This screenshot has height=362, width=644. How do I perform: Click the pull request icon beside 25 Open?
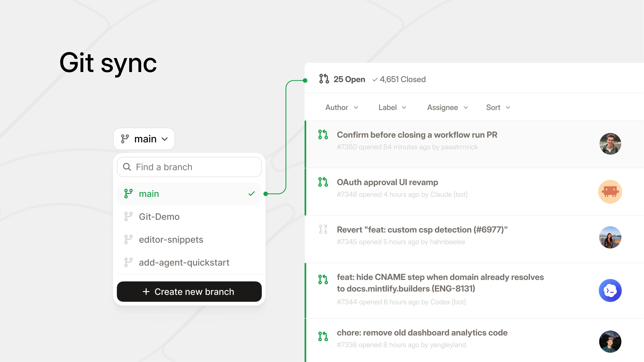pos(324,79)
